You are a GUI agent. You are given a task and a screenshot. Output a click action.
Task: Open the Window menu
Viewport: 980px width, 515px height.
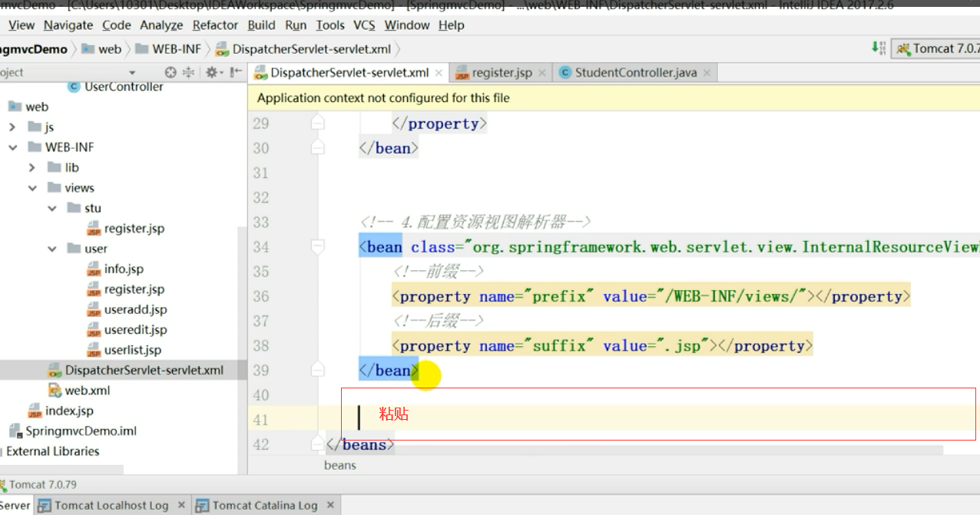[407, 25]
